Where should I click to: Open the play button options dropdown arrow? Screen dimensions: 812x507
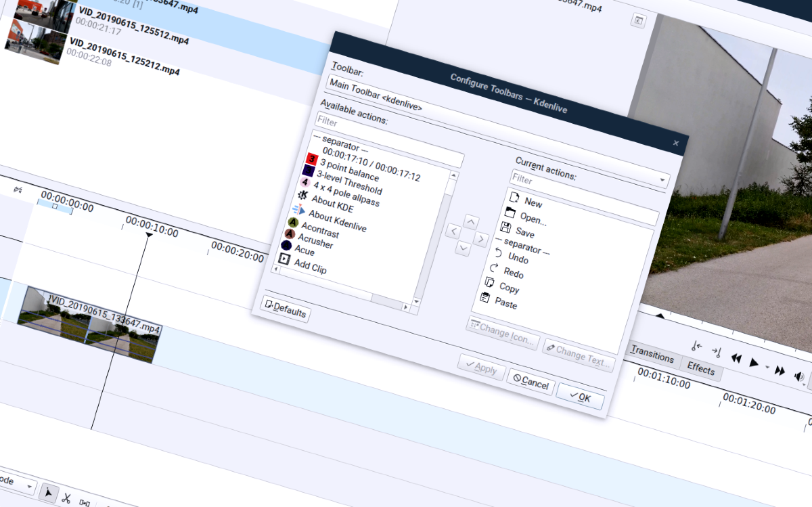tap(767, 367)
